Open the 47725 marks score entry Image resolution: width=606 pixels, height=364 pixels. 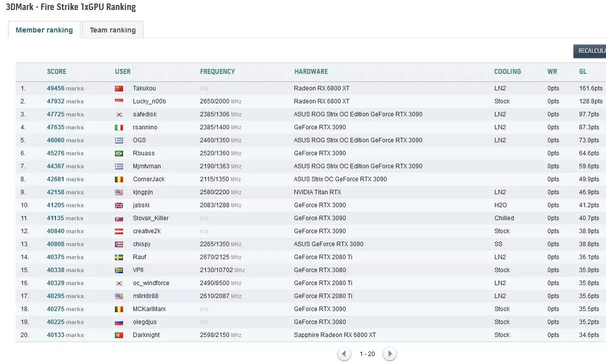coord(65,114)
